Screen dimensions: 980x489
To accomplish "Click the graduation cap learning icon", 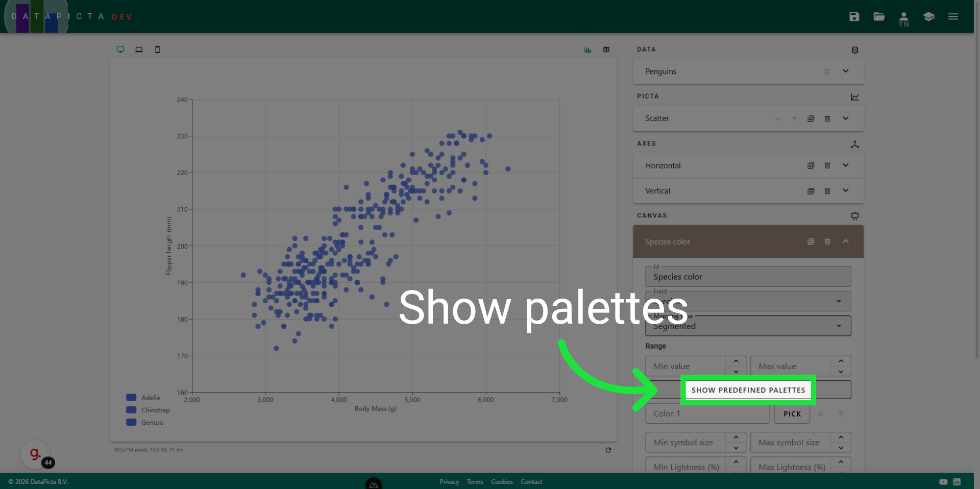I will tap(928, 16).
